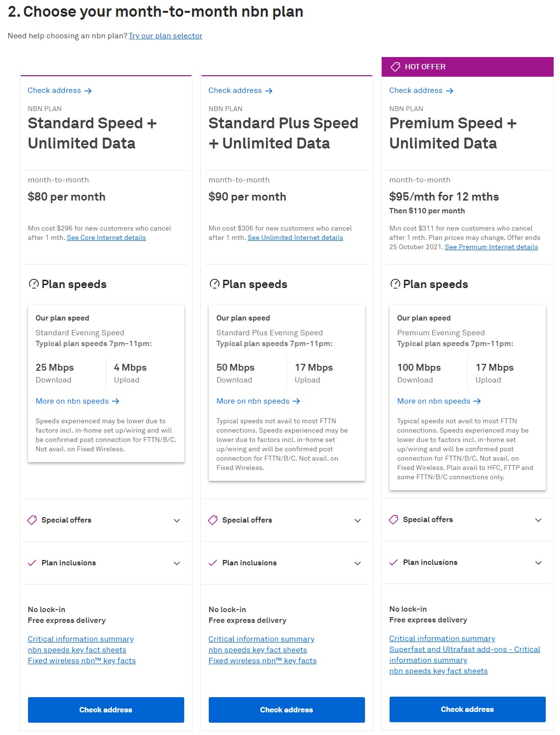
Task: Click arrow after Standard's More on nbn speeds
Action: pyautogui.click(x=116, y=401)
